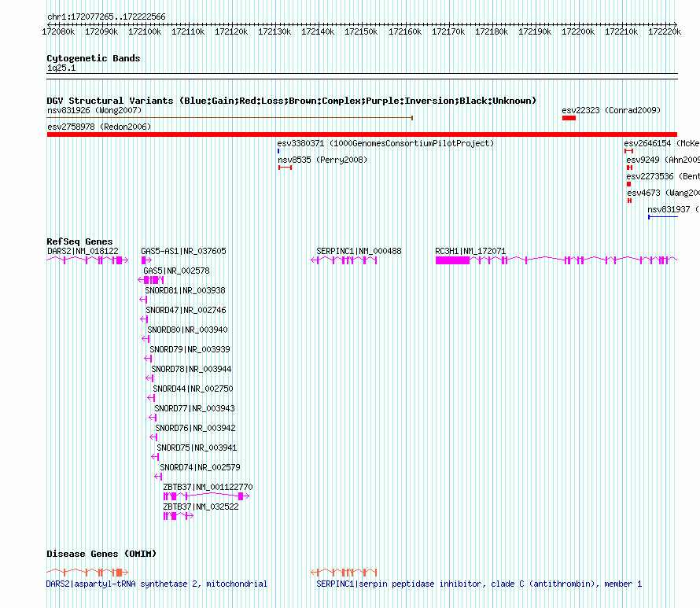Viewport: 700px width, 608px height.
Task: Select the ZBTB37|NM_032522 transcript glyph
Action: pyautogui.click(x=179, y=516)
